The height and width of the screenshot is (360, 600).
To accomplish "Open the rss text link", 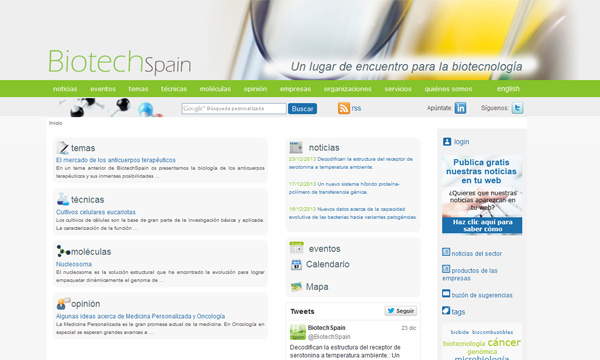I will [356, 108].
